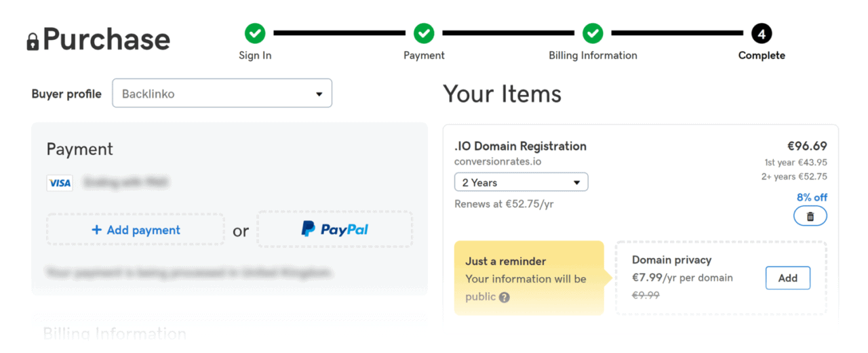
Task: Click the yellow Just a reminder notice
Action: pyautogui.click(x=529, y=278)
